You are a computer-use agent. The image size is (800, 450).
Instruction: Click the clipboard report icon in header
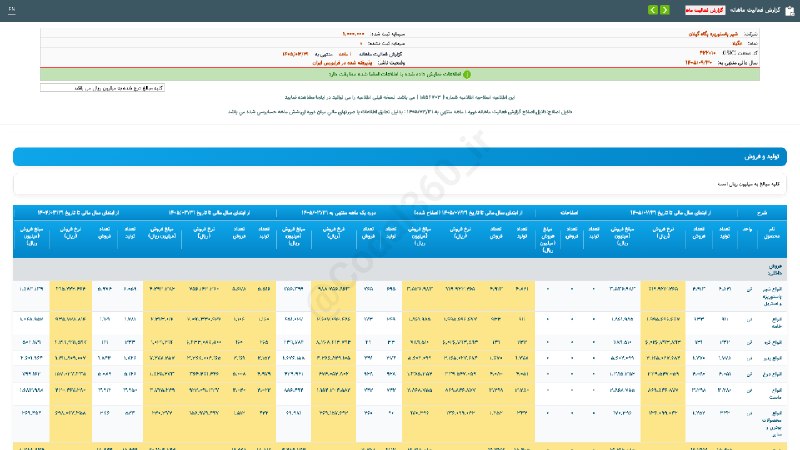click(790, 10)
